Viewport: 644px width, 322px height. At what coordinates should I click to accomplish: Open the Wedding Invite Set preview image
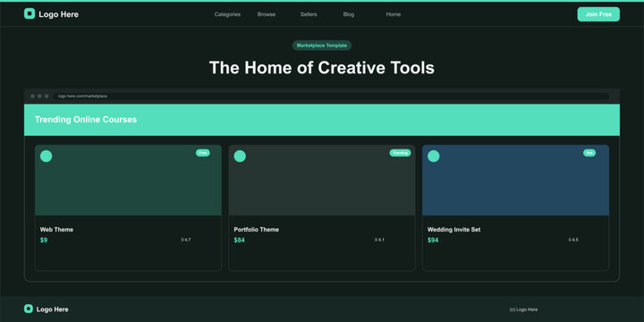515,180
